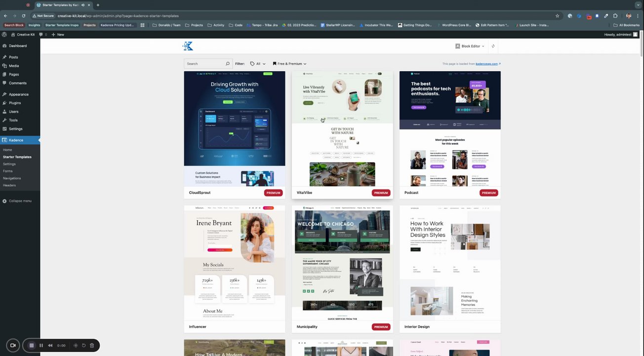The image size is (644, 356).
Task: Click the Premium badge on Municipality
Action: click(381, 327)
